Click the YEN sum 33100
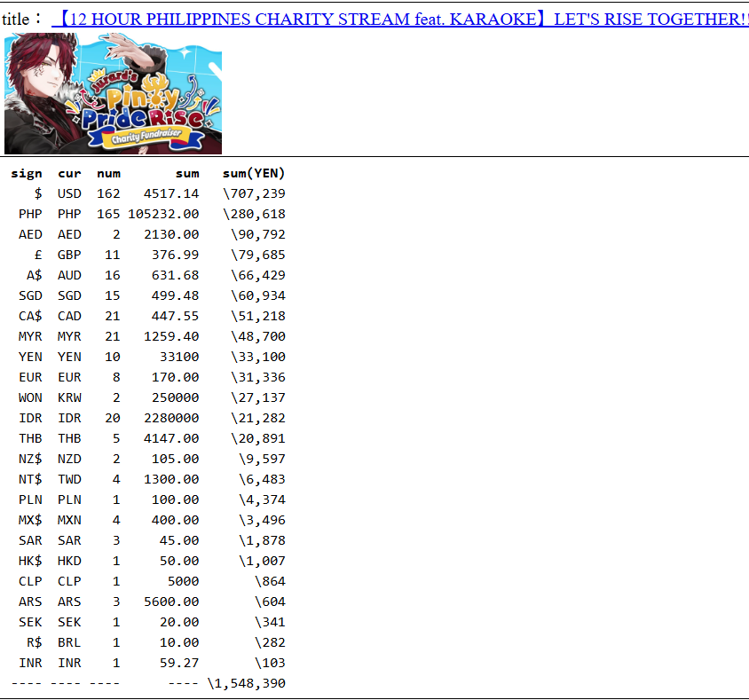 point(179,357)
